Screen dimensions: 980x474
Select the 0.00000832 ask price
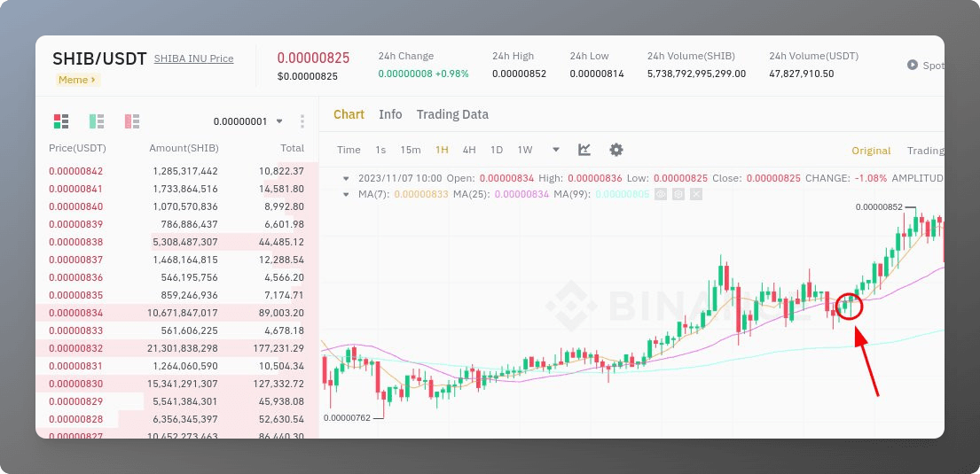[x=75, y=348]
